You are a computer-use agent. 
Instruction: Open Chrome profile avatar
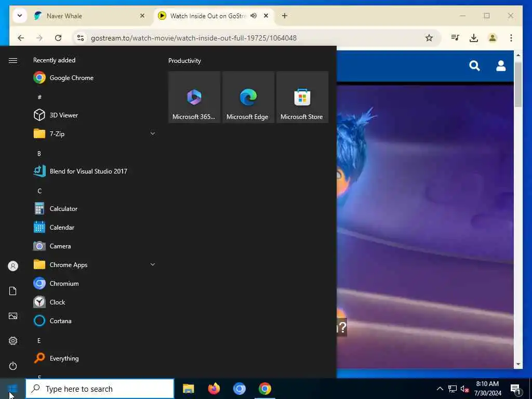point(493,37)
